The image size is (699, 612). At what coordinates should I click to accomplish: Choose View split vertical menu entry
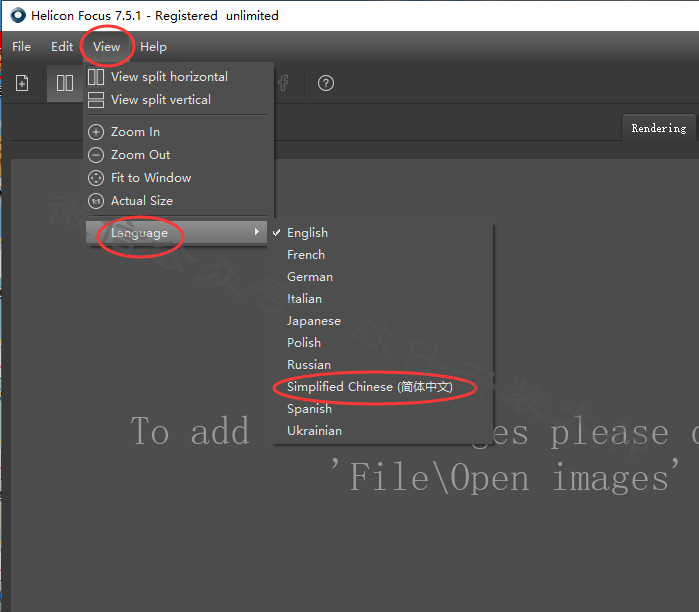(177, 100)
